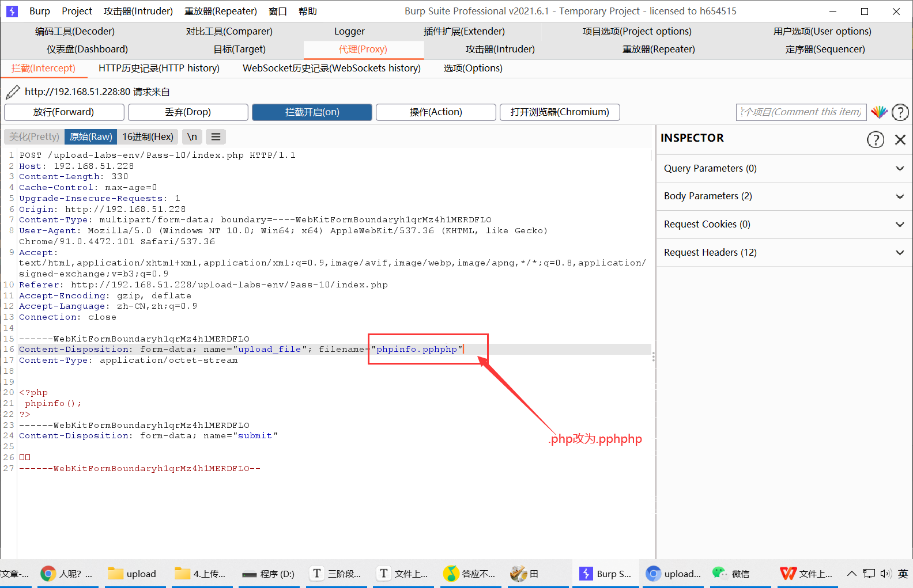Open the Repeater menu in menu bar
The image size is (913, 588).
[221, 11]
